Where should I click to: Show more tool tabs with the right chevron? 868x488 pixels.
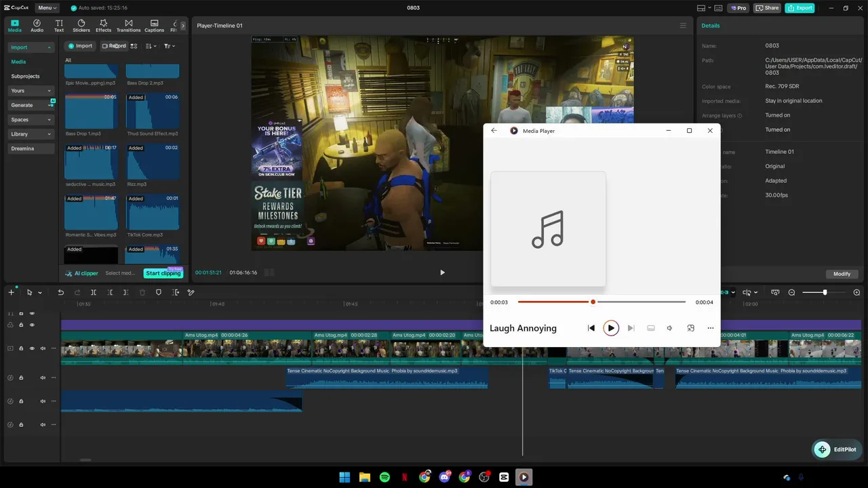(x=182, y=26)
